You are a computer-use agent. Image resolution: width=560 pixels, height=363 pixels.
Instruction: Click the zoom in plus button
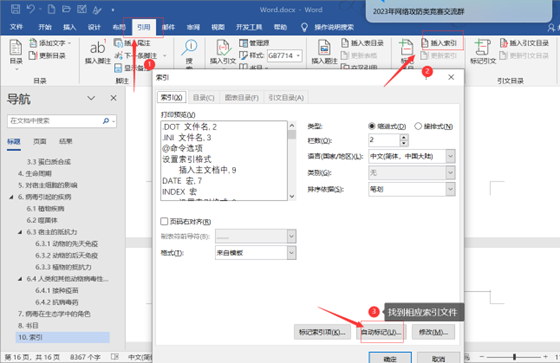coord(545,357)
